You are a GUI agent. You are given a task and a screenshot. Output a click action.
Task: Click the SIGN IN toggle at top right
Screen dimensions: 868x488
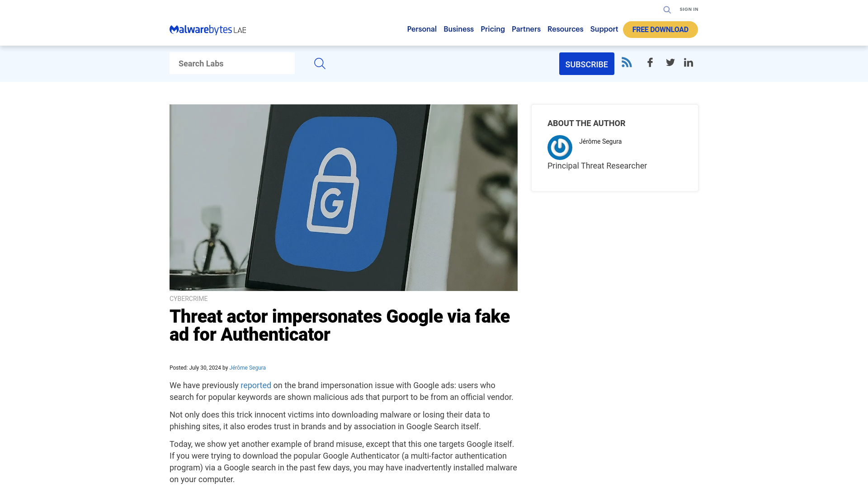pos(689,9)
